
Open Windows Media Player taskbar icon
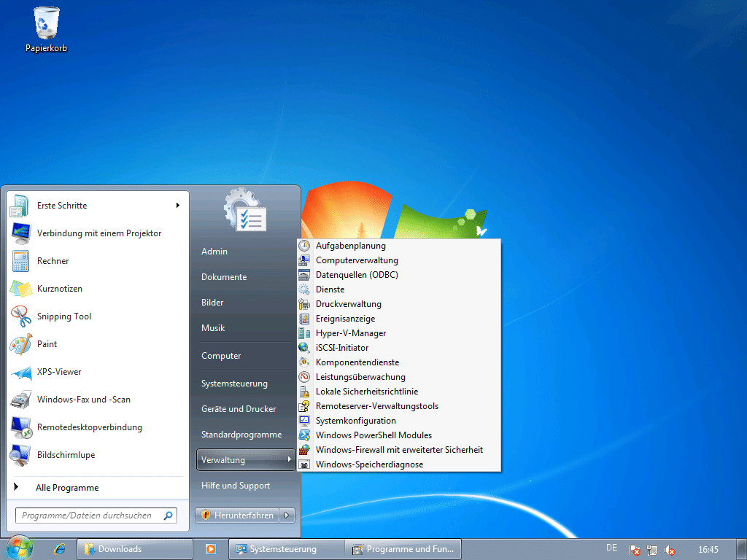(x=211, y=549)
